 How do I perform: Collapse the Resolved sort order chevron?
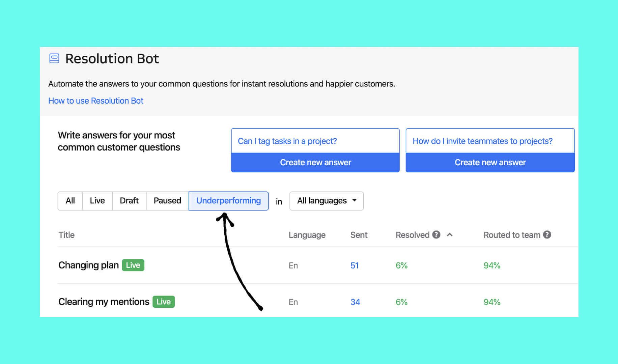point(449,234)
